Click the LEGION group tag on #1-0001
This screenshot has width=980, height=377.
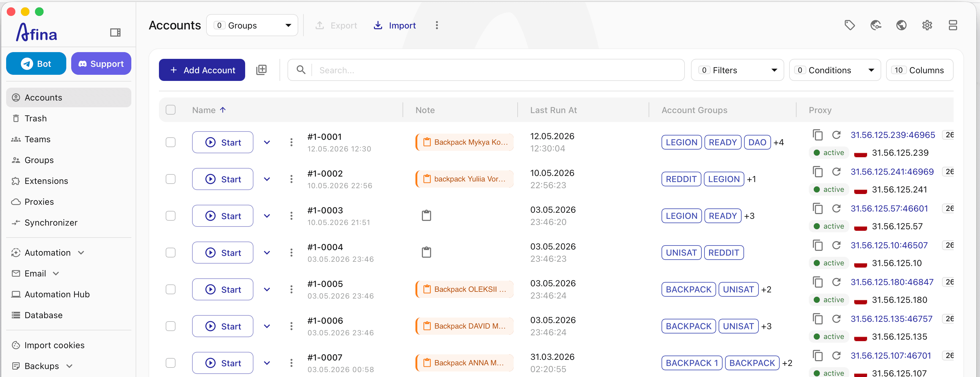681,143
